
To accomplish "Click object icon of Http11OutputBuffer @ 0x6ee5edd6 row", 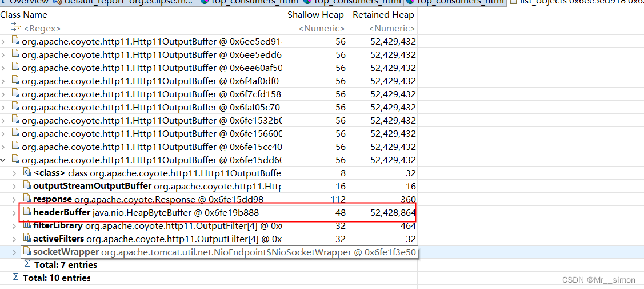I will pos(15,54).
